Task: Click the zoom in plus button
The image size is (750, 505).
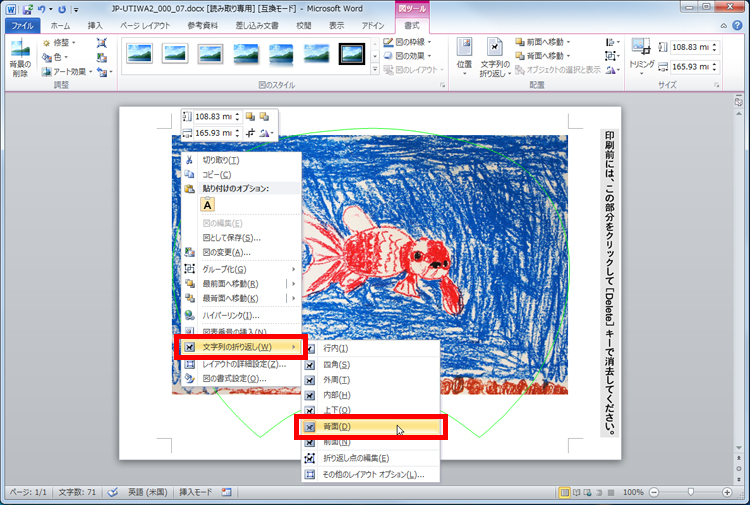Action: click(727, 492)
